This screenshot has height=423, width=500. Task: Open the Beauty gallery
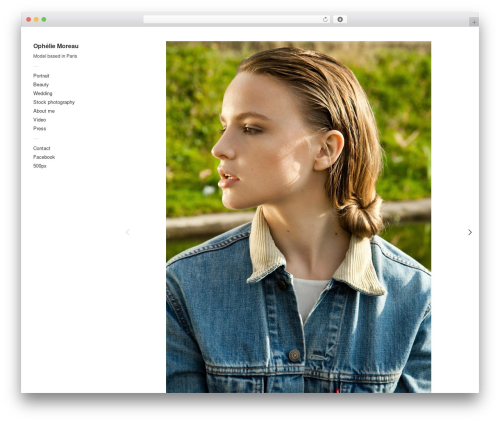[x=41, y=85]
